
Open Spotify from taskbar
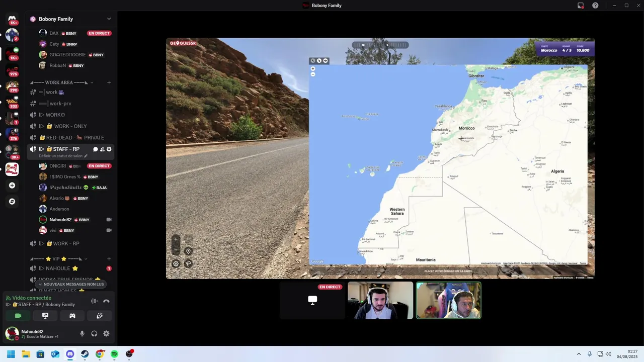pyautogui.click(x=115, y=354)
